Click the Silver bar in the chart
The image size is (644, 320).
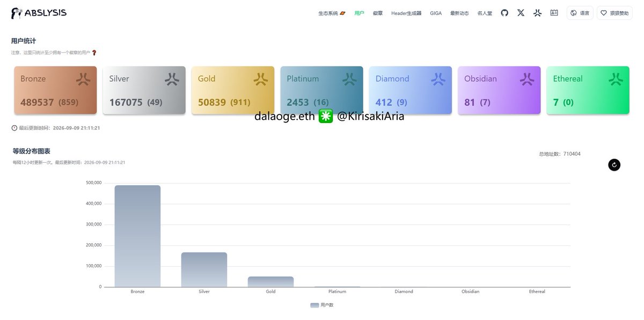[204, 270]
